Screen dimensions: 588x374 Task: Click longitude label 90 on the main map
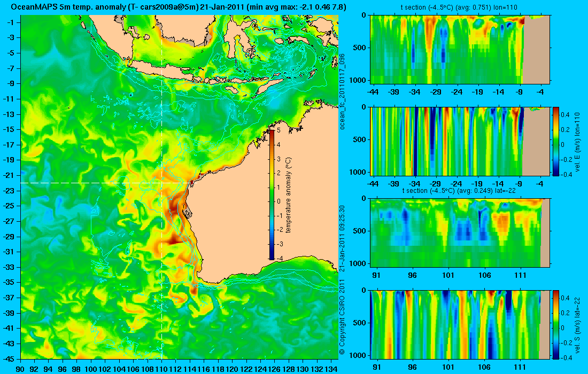[x=20, y=369]
